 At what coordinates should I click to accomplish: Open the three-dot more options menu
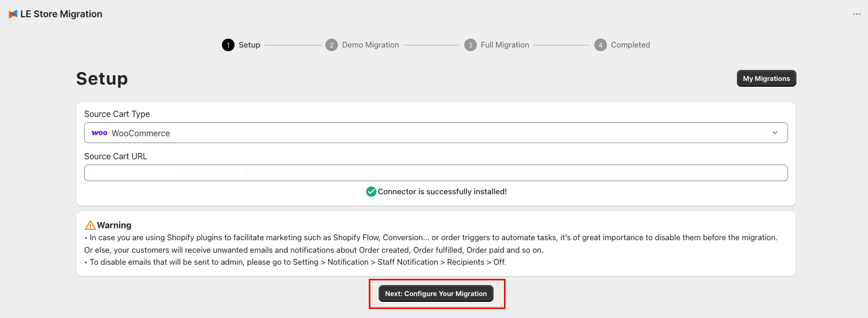pos(857,14)
